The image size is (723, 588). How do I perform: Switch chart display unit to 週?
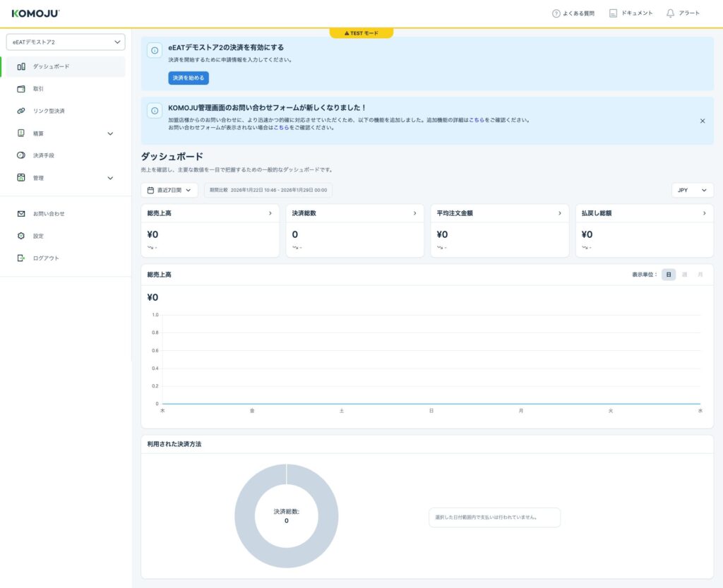click(684, 275)
